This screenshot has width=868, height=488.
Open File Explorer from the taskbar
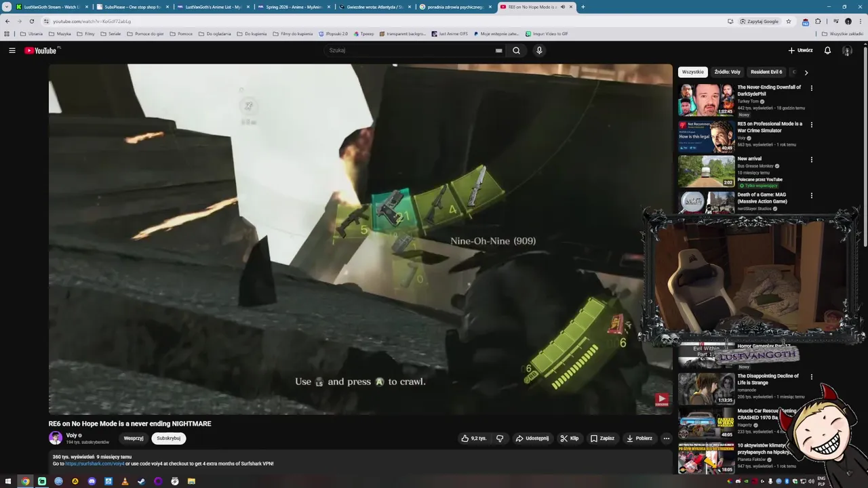[x=191, y=481]
